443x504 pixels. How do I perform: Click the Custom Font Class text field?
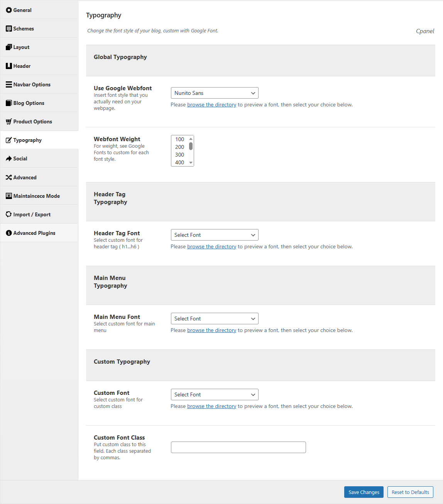pyautogui.click(x=238, y=447)
